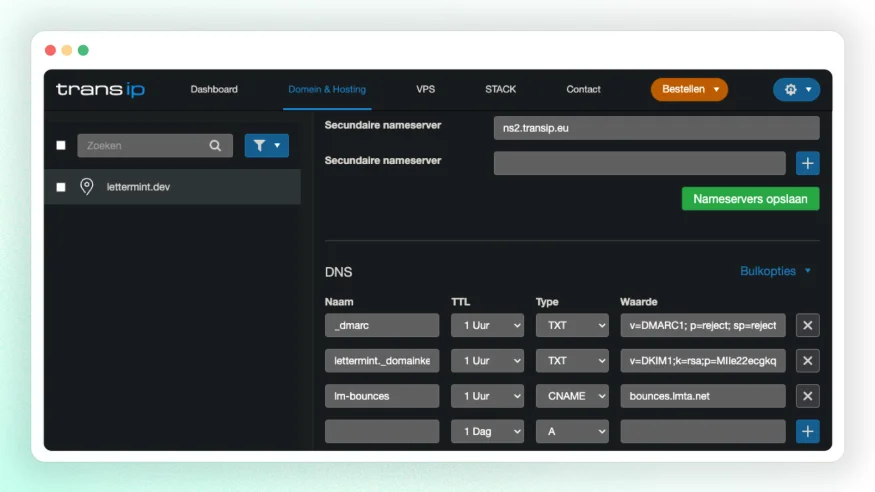Image resolution: width=875 pixels, height=492 pixels.
Task: Expand the Bulkopties menu
Action: (775, 271)
